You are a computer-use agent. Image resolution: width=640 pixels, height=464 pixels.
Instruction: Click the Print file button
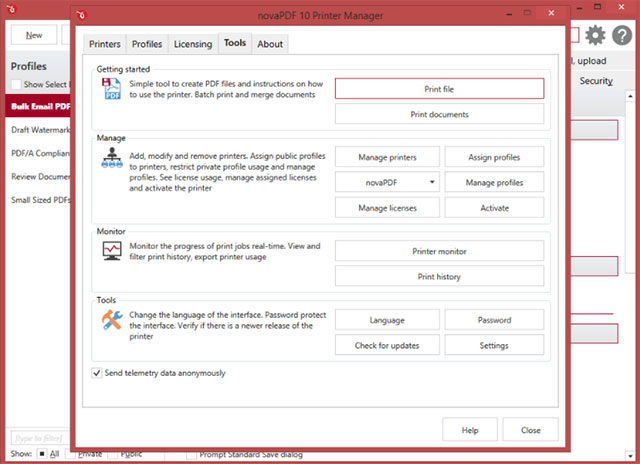(x=439, y=89)
